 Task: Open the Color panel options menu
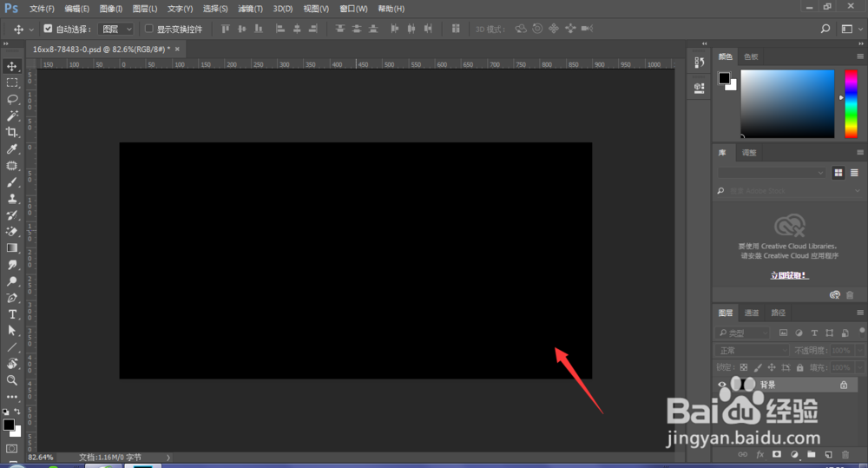(859, 56)
